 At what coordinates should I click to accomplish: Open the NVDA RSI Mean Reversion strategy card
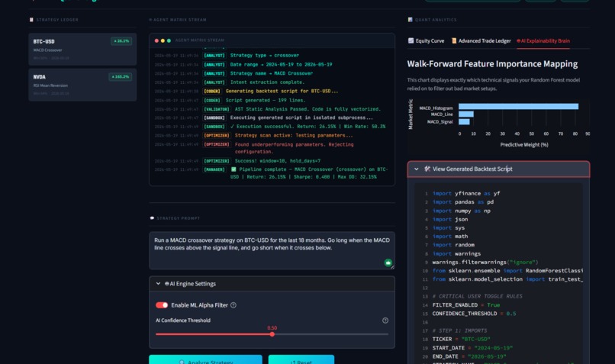(82, 85)
